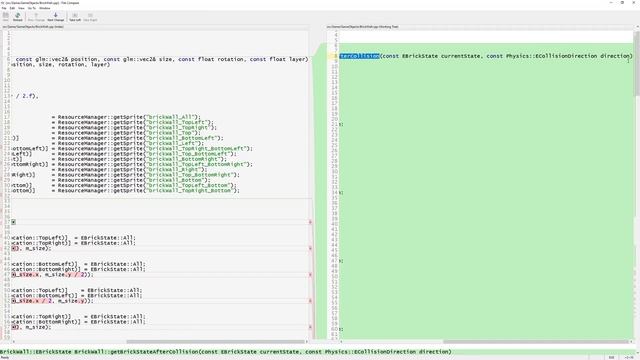This screenshot has width=640, height=360.
Task: Click 'const Physics::ECollisionDirection direction' text right pane
Action: pos(559,56)
